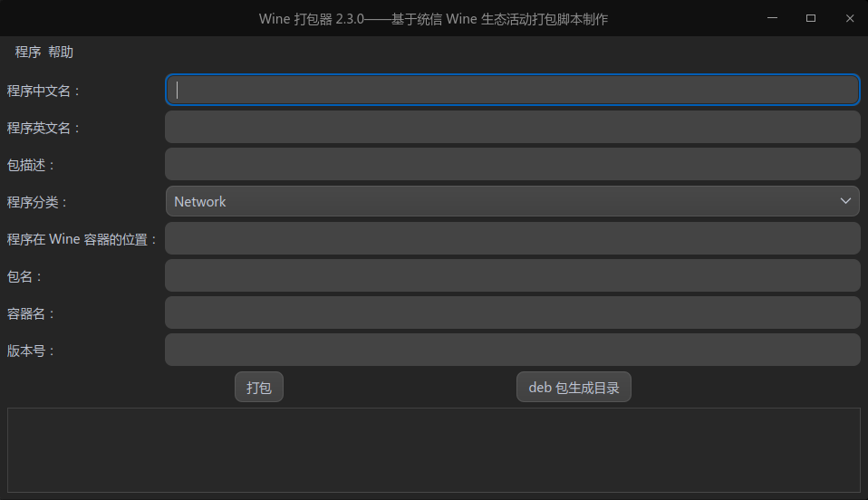
Task: Click the deb 包生成目录 button
Action: click(574, 388)
